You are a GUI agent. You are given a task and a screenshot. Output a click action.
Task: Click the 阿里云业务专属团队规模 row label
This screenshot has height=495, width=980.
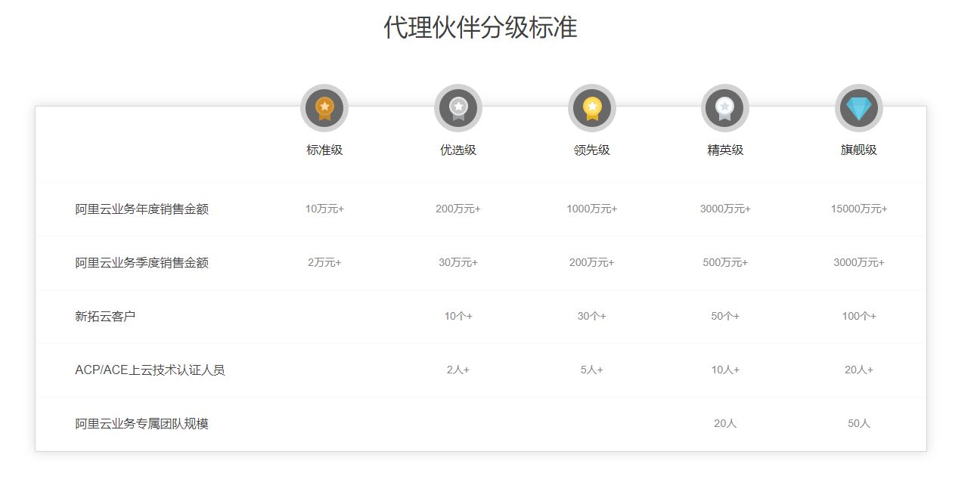coord(141,424)
